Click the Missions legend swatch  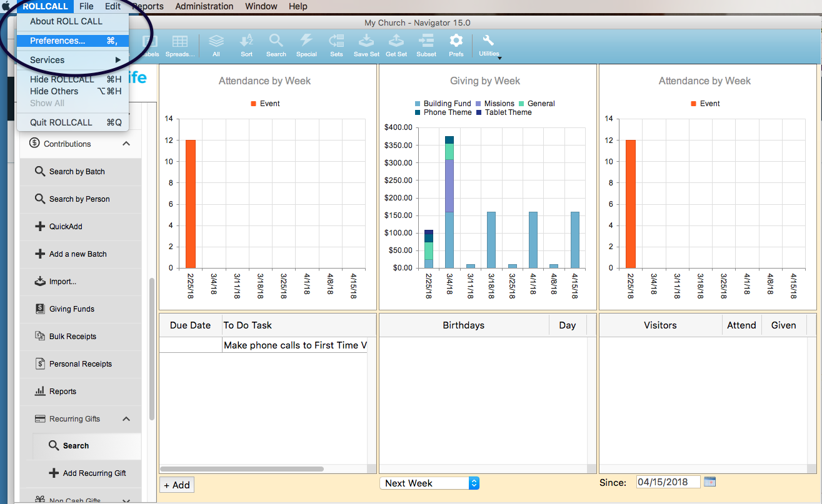click(x=478, y=104)
